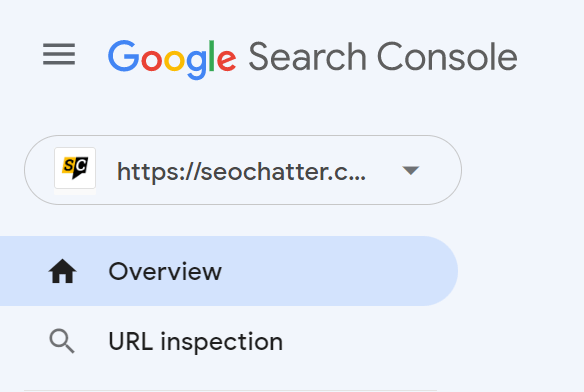Click the red letter e in Google
This screenshot has width=584, height=392.
pyautogui.click(x=226, y=60)
